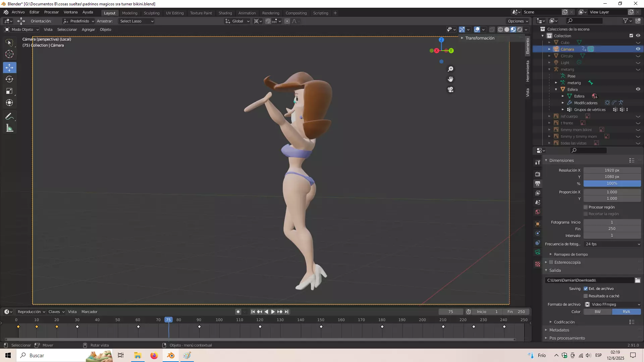This screenshot has width=644, height=362.
Task: Expand the Metadatos panel
Action: [559, 330]
